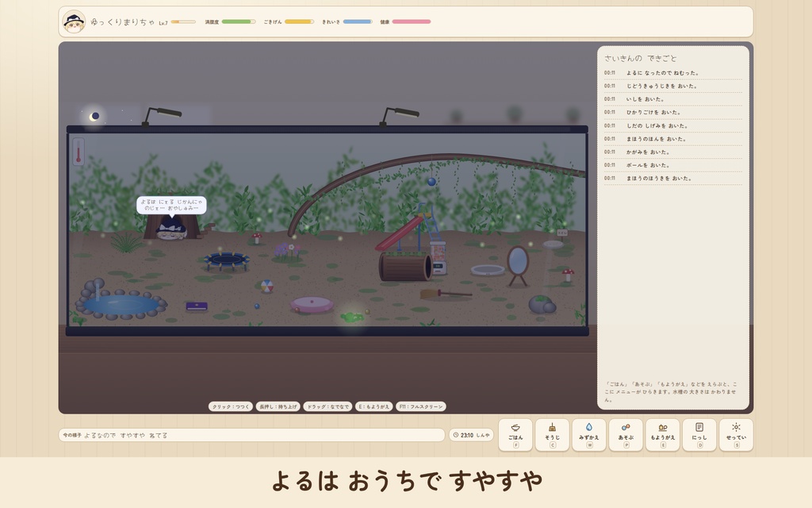Click the colorful beach ball
The height and width of the screenshot is (508, 812).
point(266,286)
